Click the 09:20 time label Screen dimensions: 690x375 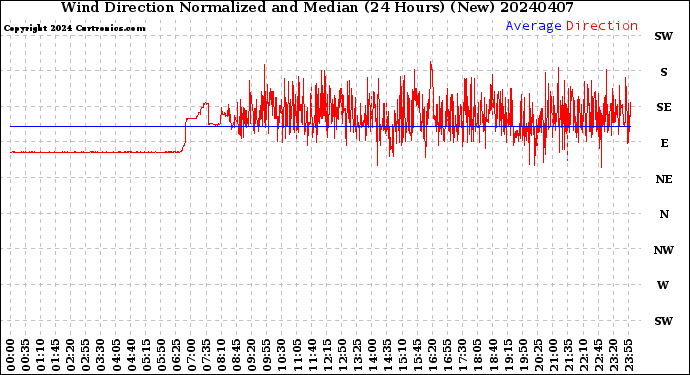click(252, 355)
